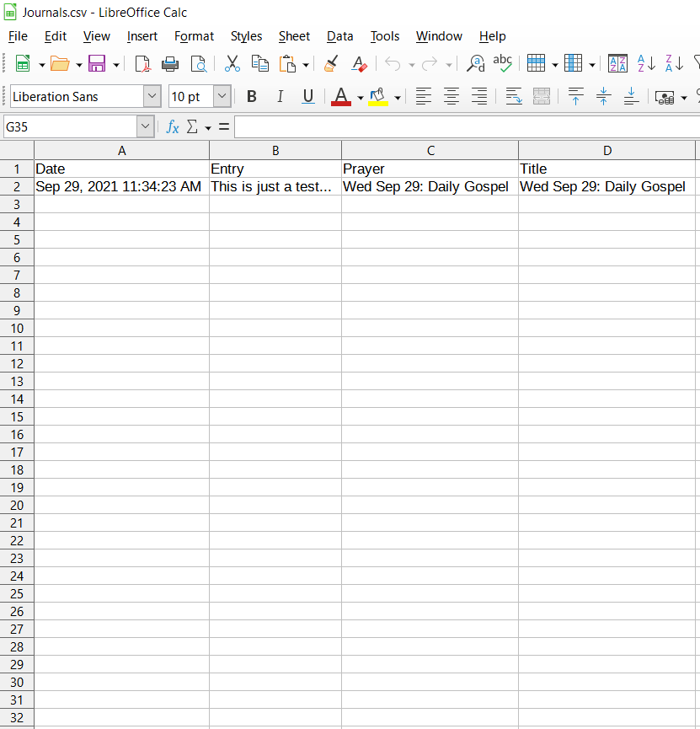The image size is (700, 729).
Task: Open background color dropdown arrow
Action: [398, 98]
